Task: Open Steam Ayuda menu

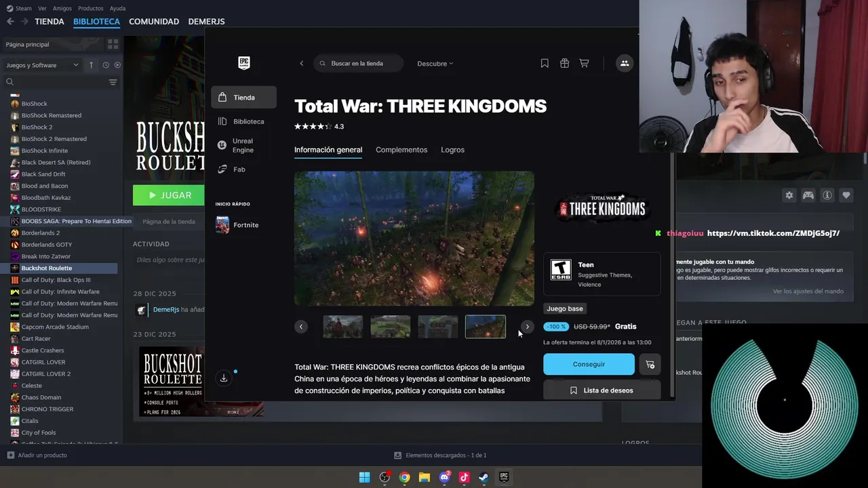Action: pos(117,8)
